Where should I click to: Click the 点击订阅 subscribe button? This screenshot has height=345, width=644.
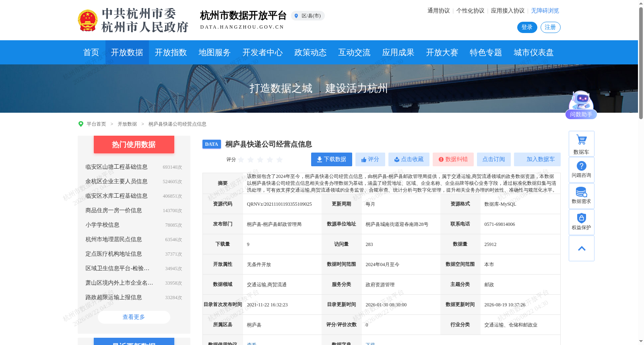(494, 159)
